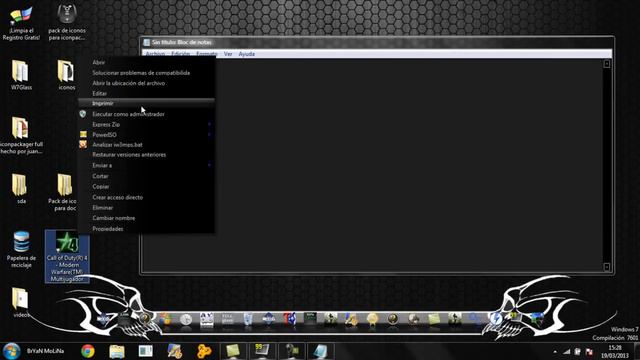Select Abrir in the context menu
640x360 pixels.
[x=146, y=62]
